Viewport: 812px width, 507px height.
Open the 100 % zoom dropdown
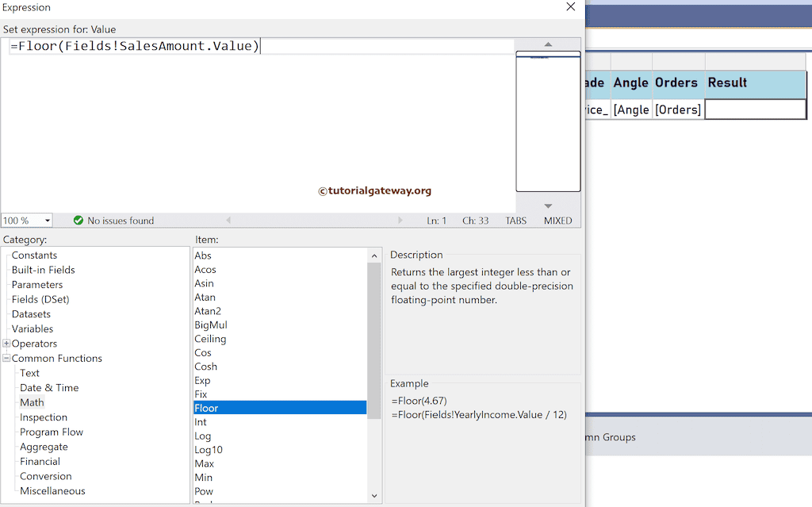click(47, 221)
